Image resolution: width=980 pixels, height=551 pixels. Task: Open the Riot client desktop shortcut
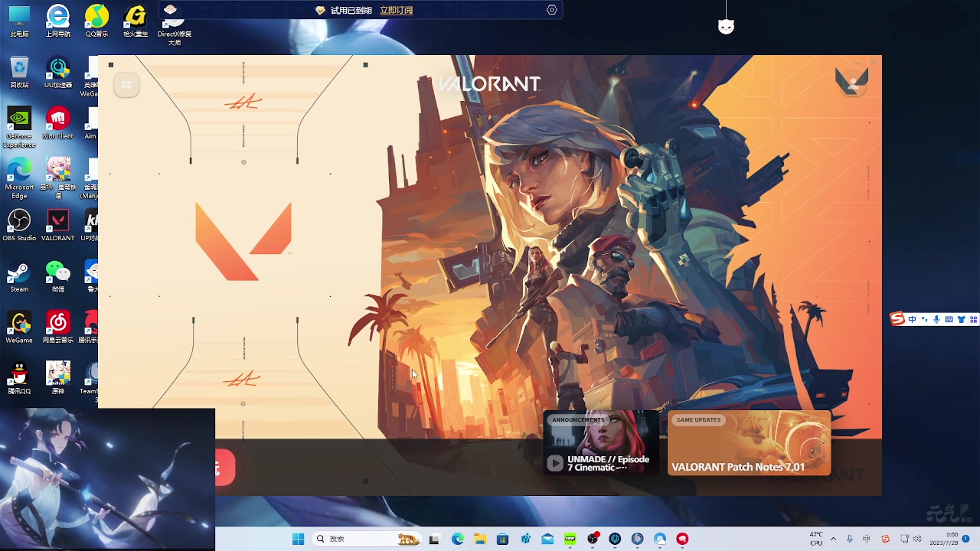pos(58,123)
